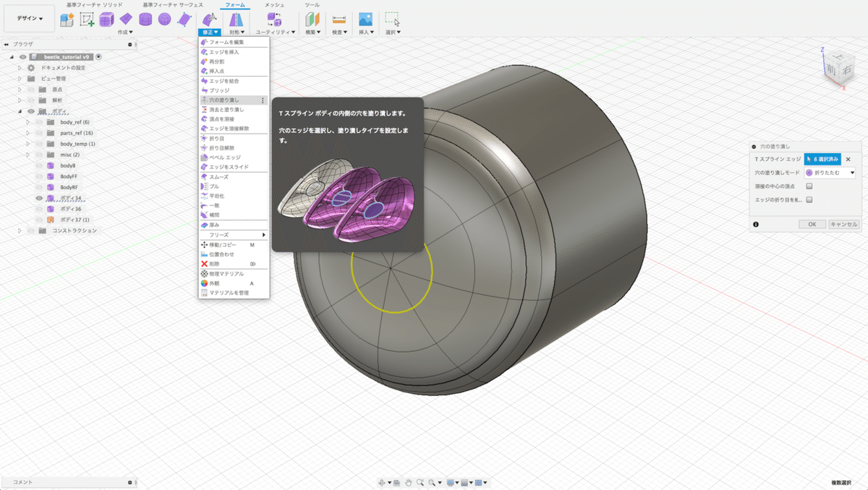Viewport: 868px width, 490px height.
Task: Select the T-spline Cylinder primitive icon
Action: 145,20
